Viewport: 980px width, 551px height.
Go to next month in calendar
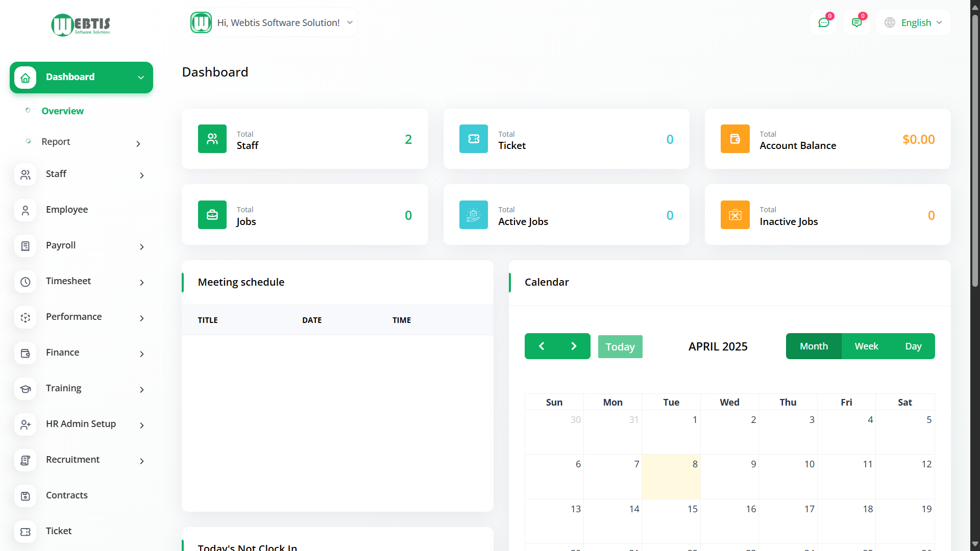(x=574, y=346)
